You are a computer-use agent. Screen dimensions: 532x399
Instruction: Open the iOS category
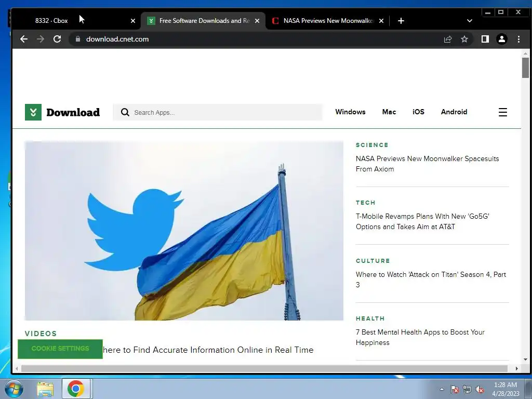click(x=418, y=112)
